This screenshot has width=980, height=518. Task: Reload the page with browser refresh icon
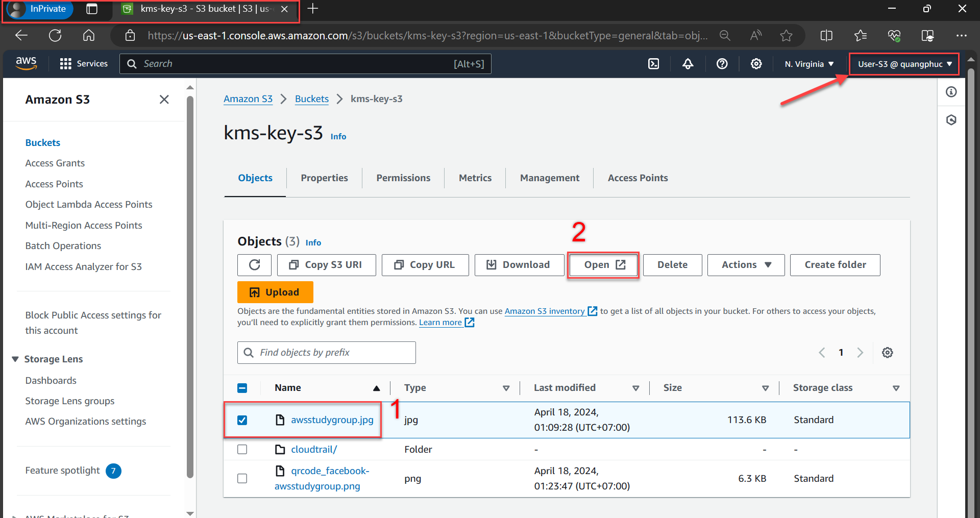(55, 35)
